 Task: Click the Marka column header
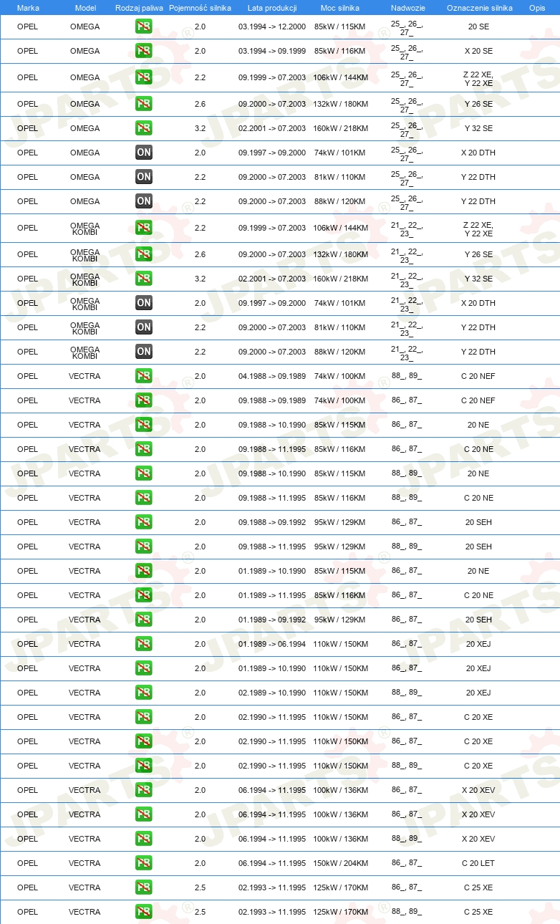(28, 7)
